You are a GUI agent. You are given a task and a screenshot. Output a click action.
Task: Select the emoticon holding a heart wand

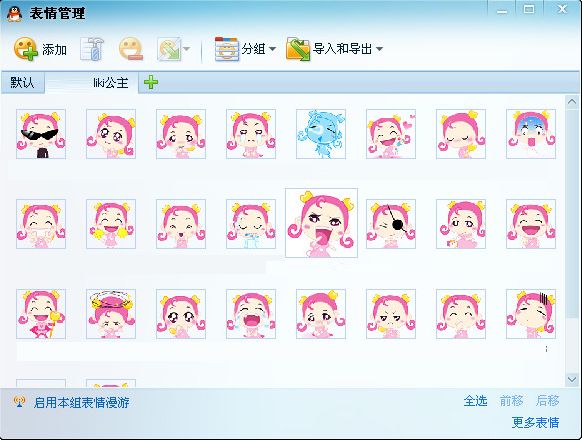pyautogui.click(x=41, y=314)
